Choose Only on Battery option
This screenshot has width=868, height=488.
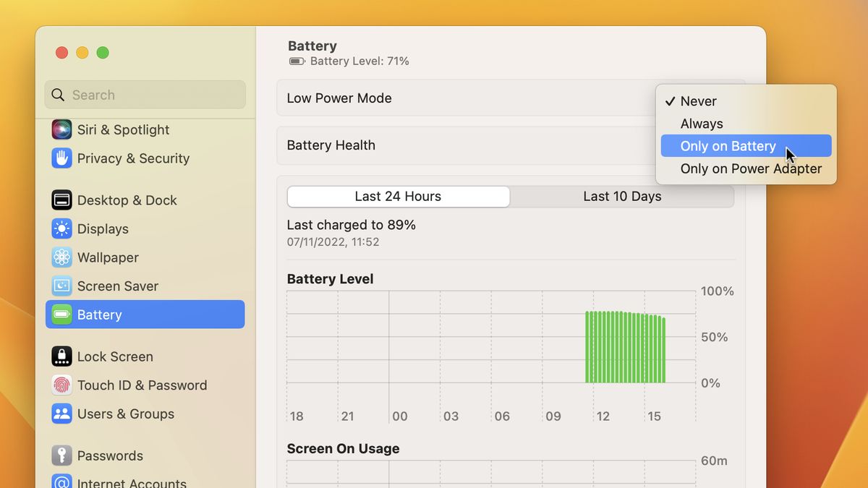(728, 146)
